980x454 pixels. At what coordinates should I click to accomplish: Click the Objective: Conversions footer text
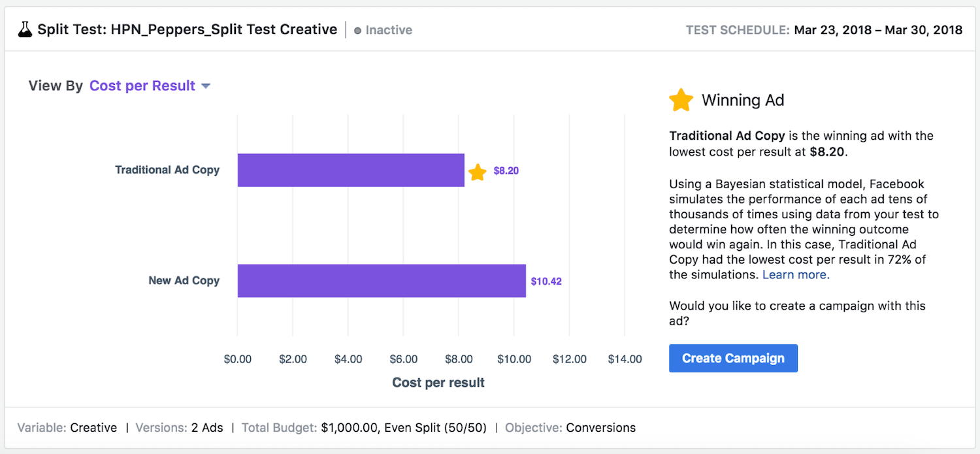[x=570, y=428]
